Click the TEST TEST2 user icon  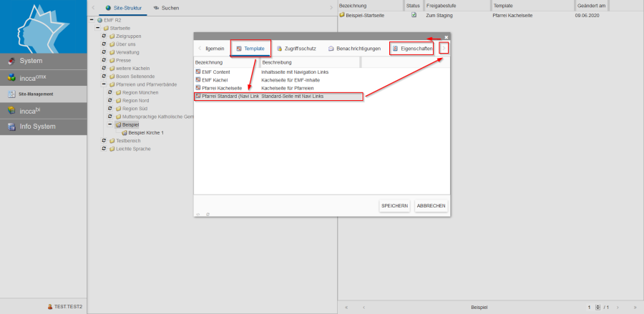50,306
